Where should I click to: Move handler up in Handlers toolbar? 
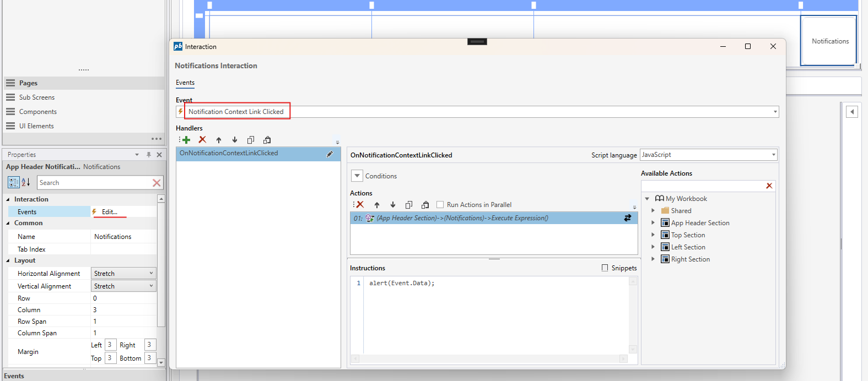[219, 140]
